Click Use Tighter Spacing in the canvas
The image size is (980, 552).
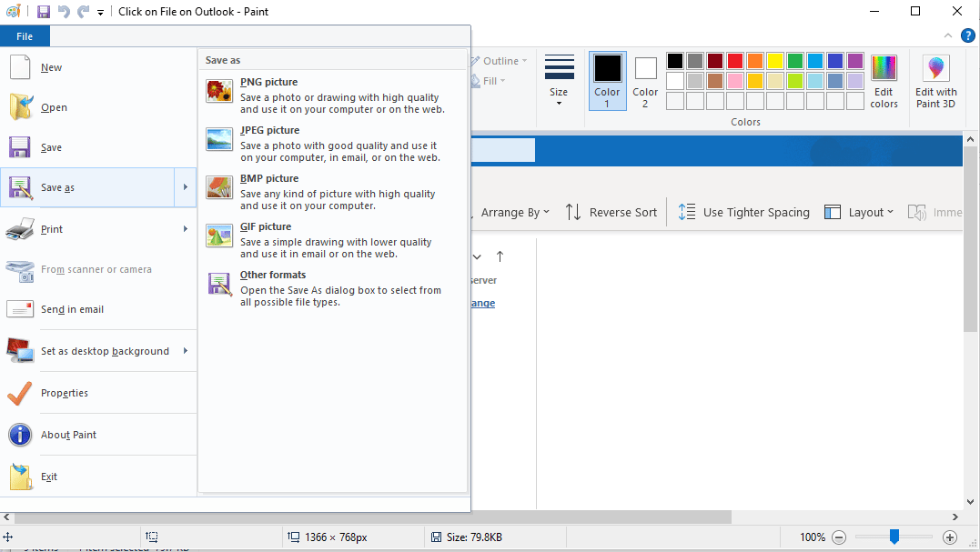(743, 212)
